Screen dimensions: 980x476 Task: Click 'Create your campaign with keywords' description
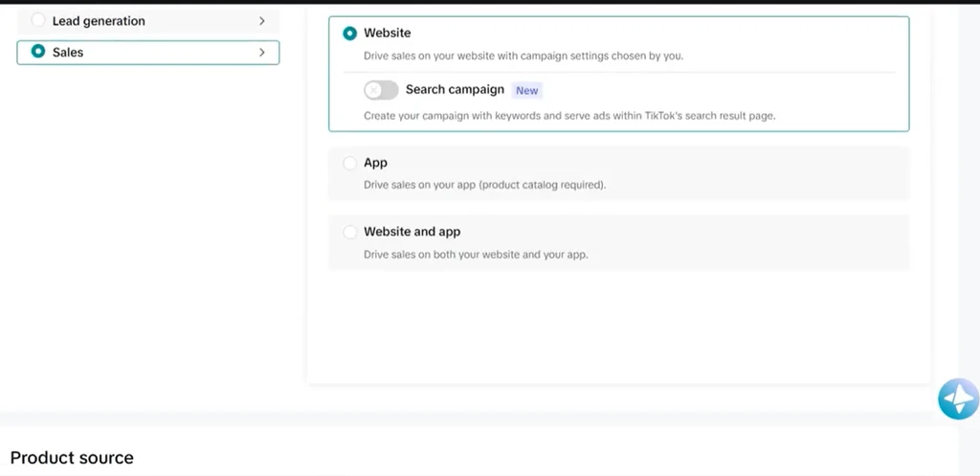pos(569,116)
